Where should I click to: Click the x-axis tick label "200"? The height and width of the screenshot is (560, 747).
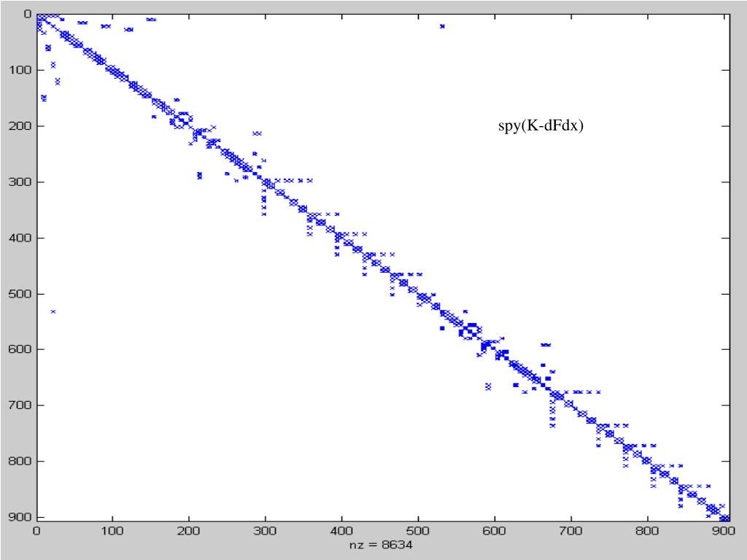click(x=189, y=531)
